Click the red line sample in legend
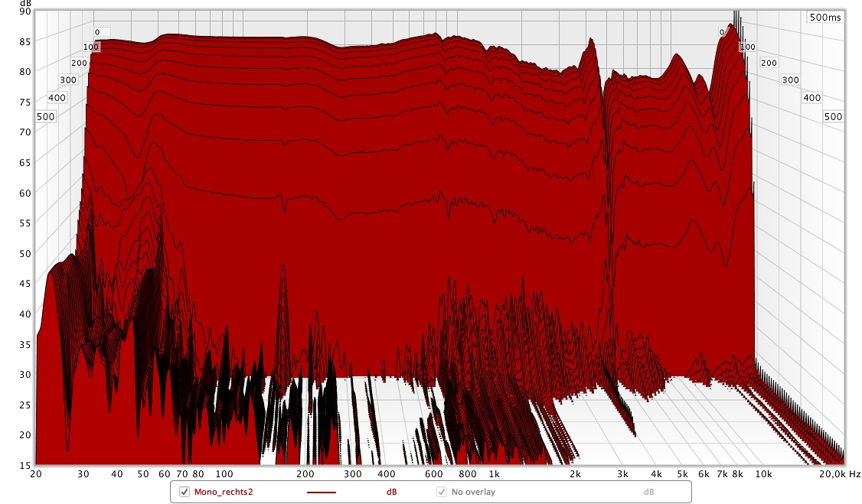862x504 pixels. [x=322, y=492]
